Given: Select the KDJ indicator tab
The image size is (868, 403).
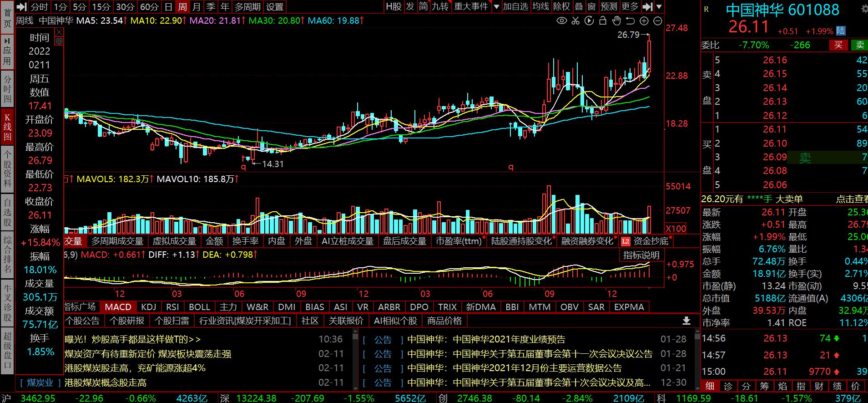Looking at the screenshot, I should tap(149, 307).
